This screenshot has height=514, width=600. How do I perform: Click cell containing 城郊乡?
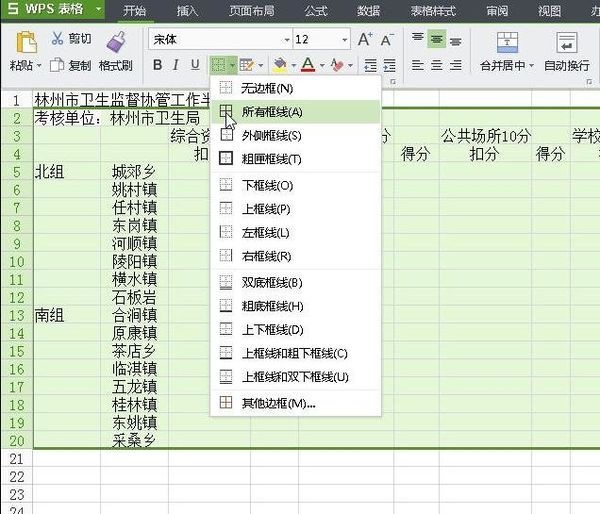click(x=134, y=172)
